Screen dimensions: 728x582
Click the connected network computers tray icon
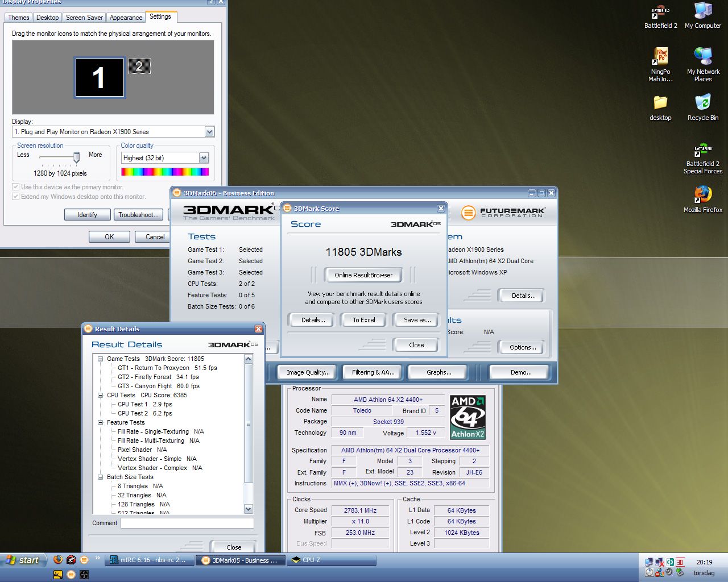pyautogui.click(x=649, y=562)
